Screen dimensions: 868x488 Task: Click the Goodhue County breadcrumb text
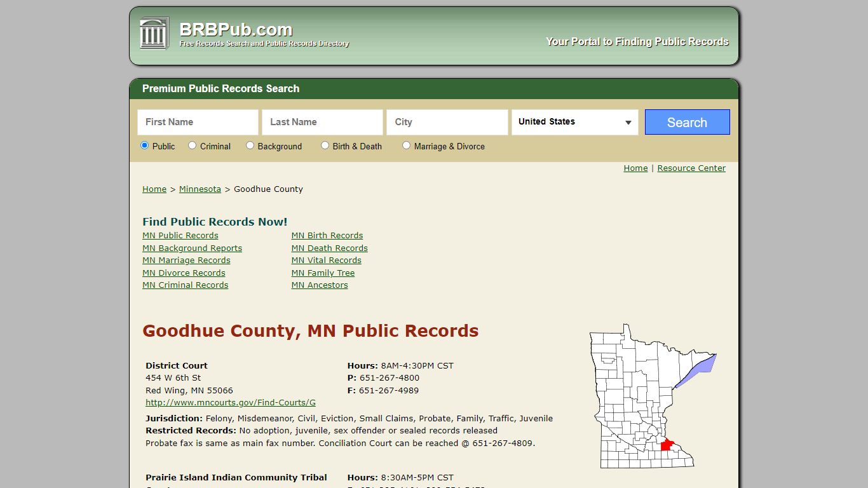pyautogui.click(x=268, y=189)
